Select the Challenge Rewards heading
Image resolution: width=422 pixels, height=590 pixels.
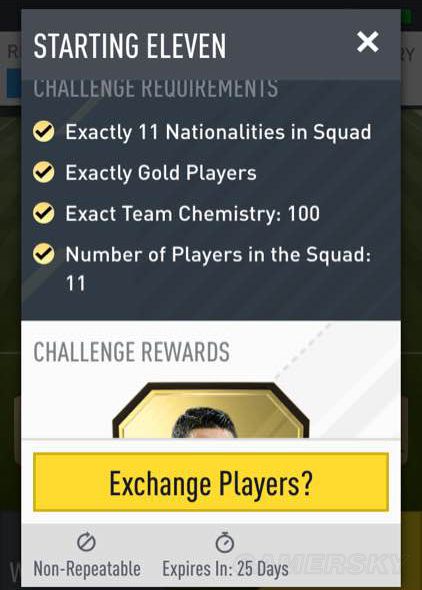point(132,352)
